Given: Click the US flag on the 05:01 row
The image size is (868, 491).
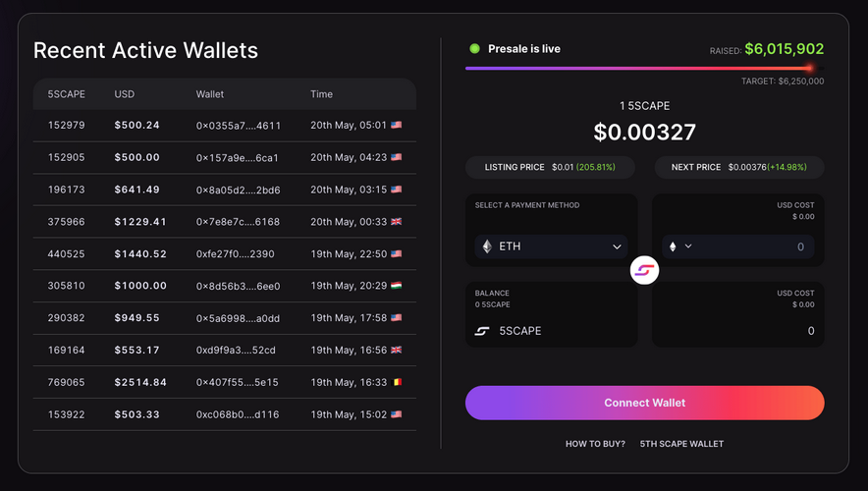Looking at the screenshot, I should click(x=397, y=126).
